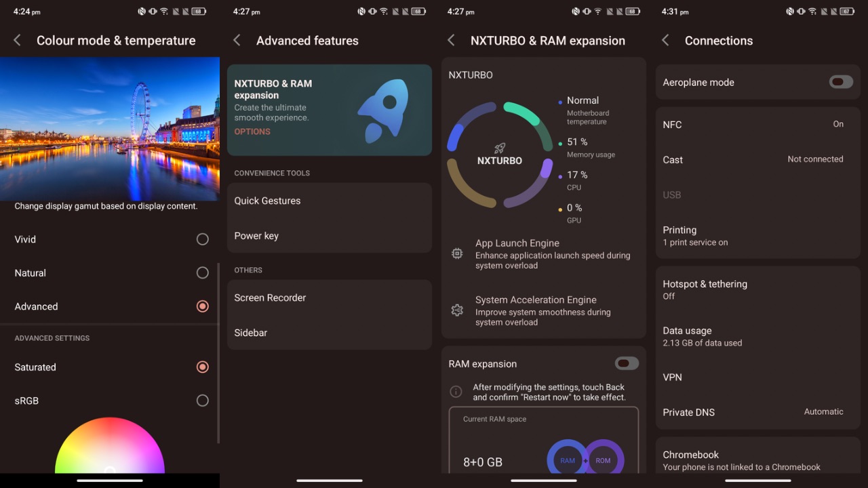Tap the Current RAM space card
The image size is (868, 488).
(x=544, y=440)
